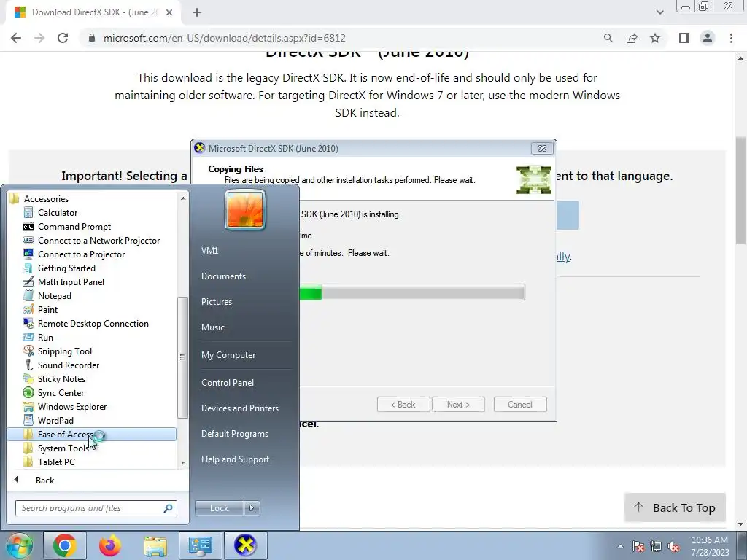This screenshot has height=560, width=747.
Task: Open Action Center flag tray icon
Action: click(638, 547)
